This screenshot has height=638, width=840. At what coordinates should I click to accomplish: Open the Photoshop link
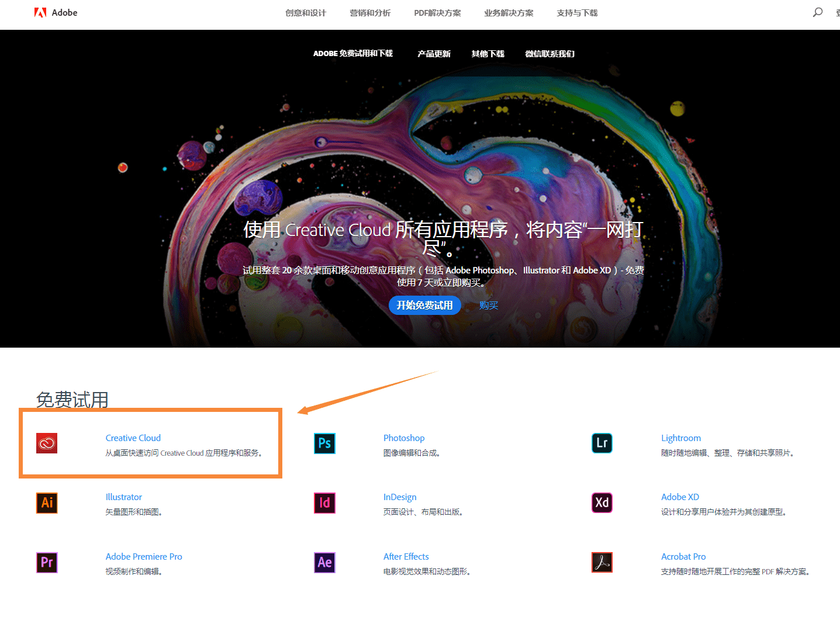coord(404,438)
